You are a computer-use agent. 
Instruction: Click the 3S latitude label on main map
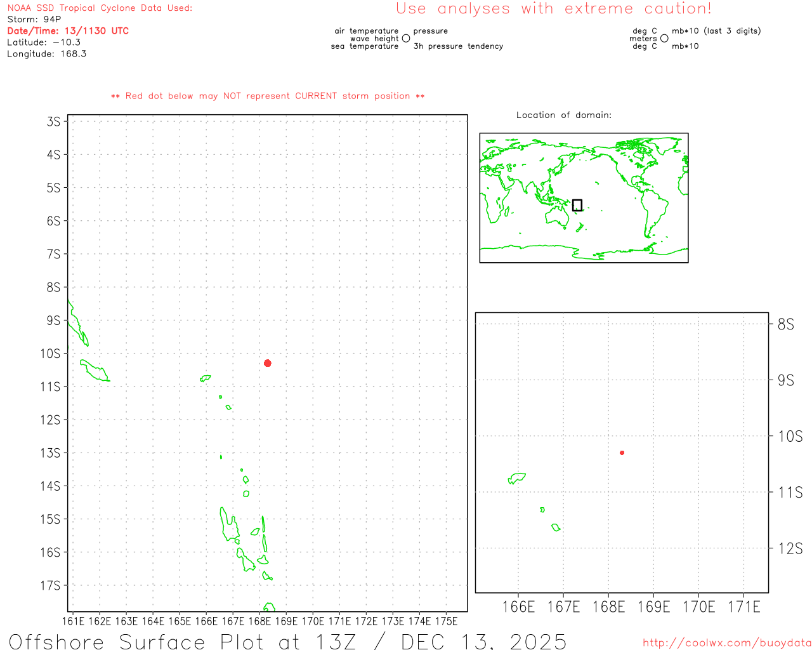click(53, 121)
